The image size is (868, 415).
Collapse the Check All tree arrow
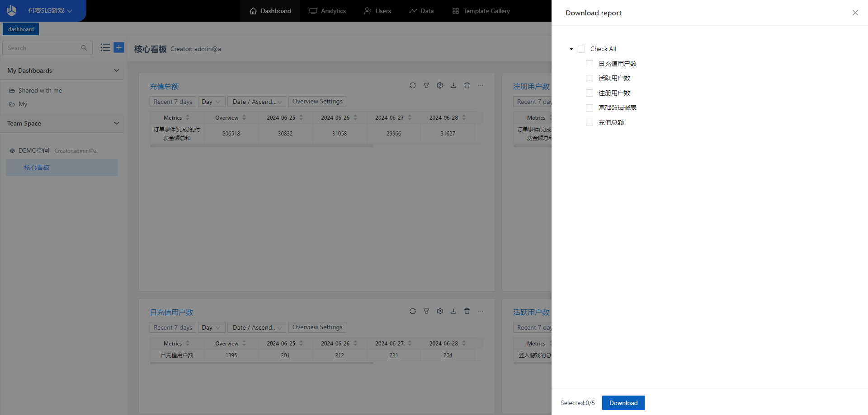click(x=571, y=49)
